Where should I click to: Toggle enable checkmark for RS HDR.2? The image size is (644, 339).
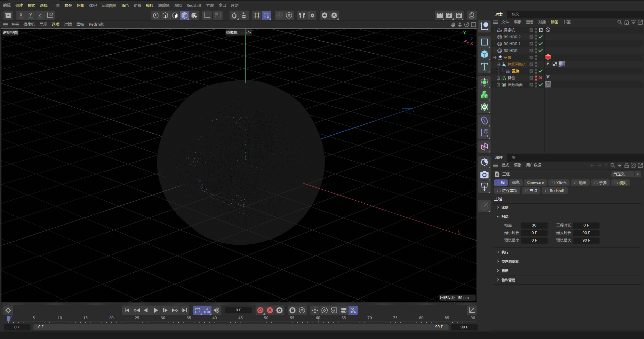[541, 37]
